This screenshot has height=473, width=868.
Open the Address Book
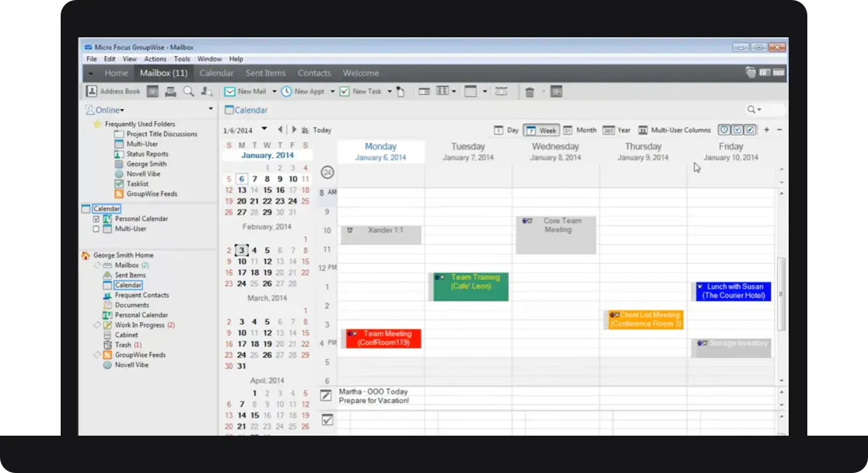pos(114,91)
